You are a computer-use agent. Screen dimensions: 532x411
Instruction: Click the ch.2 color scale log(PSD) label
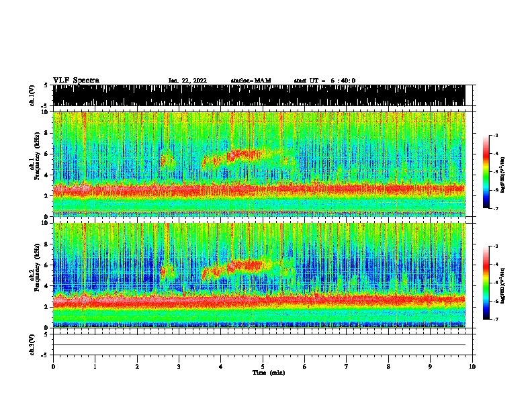(x=503, y=285)
